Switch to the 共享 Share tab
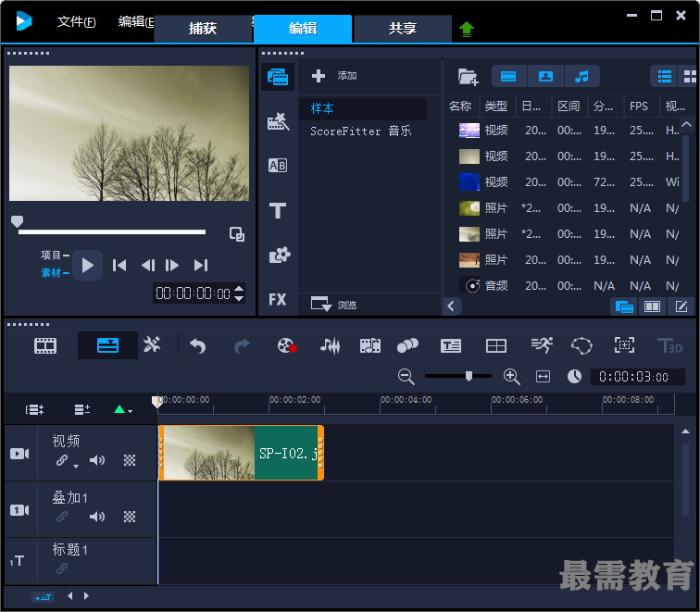700x612 pixels. pos(402,29)
